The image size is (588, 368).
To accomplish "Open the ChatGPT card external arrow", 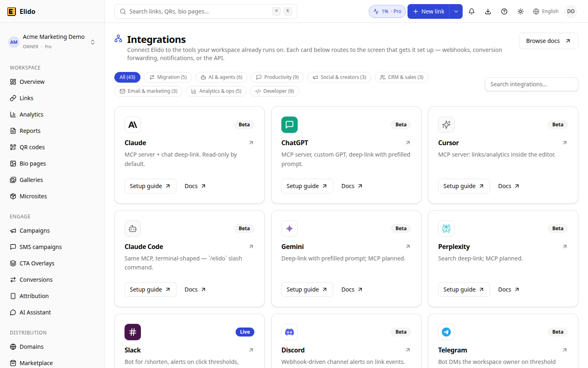I will click(408, 143).
